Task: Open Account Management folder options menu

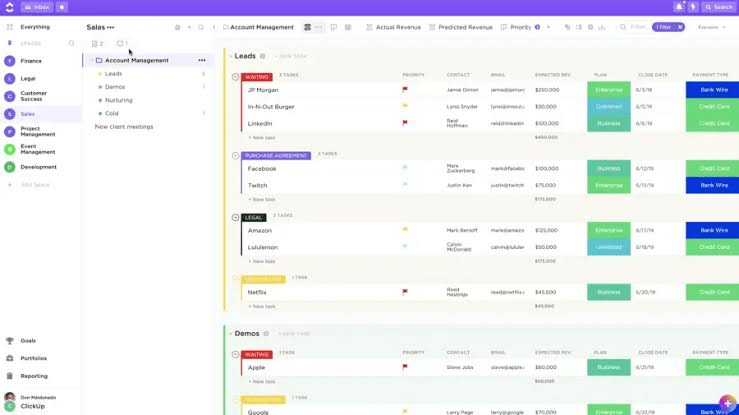Action: [x=202, y=60]
